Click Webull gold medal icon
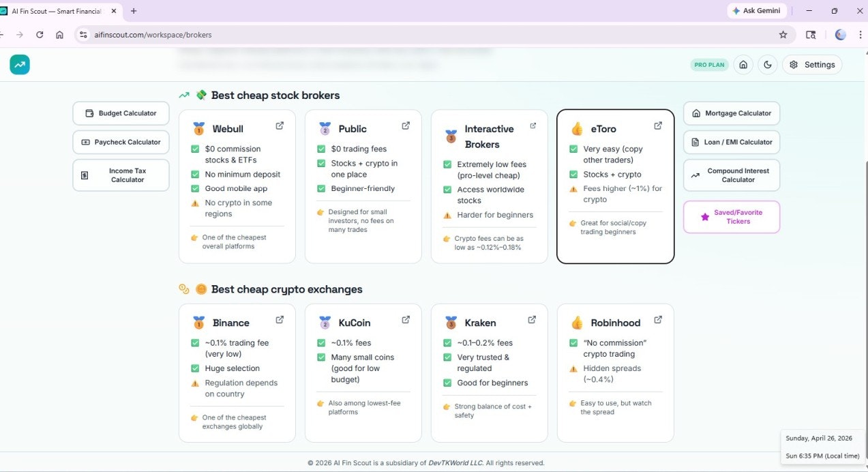The height and width of the screenshot is (472, 868). pos(198,128)
